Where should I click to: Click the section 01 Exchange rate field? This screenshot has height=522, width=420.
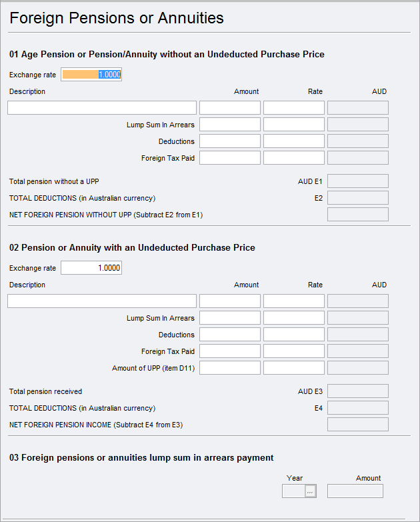point(91,75)
